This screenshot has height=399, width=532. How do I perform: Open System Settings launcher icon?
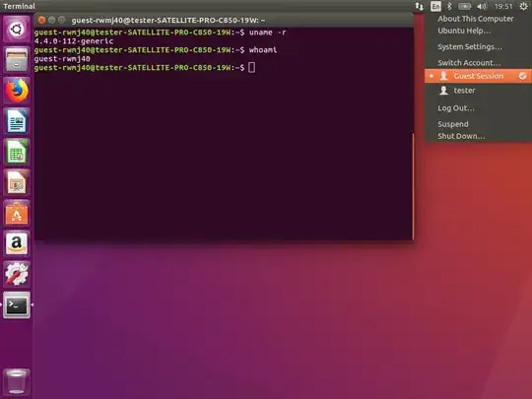tap(17, 274)
